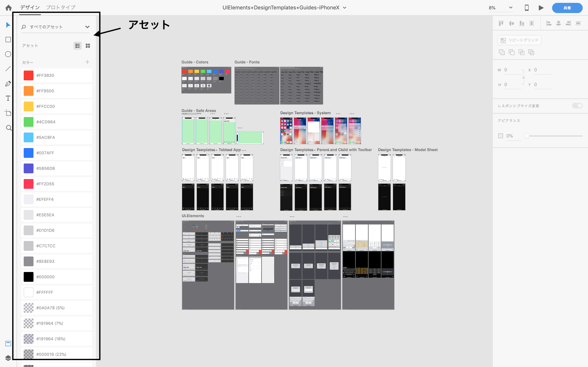Switch to the プロトタイプ tab
Image resolution: width=588 pixels, height=367 pixels.
(x=60, y=7)
